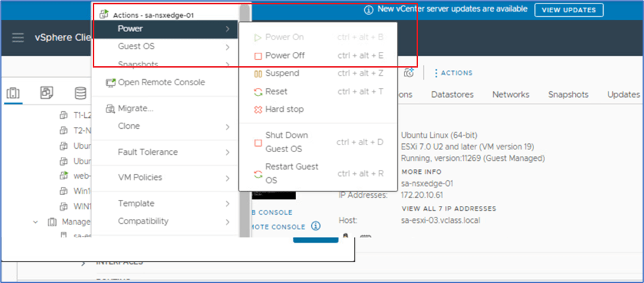
Task: Click the Suspend icon in Power submenu
Action: 258,74
